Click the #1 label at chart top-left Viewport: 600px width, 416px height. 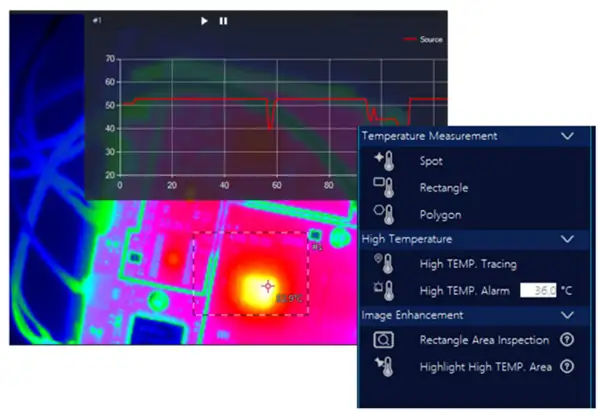tap(97, 20)
